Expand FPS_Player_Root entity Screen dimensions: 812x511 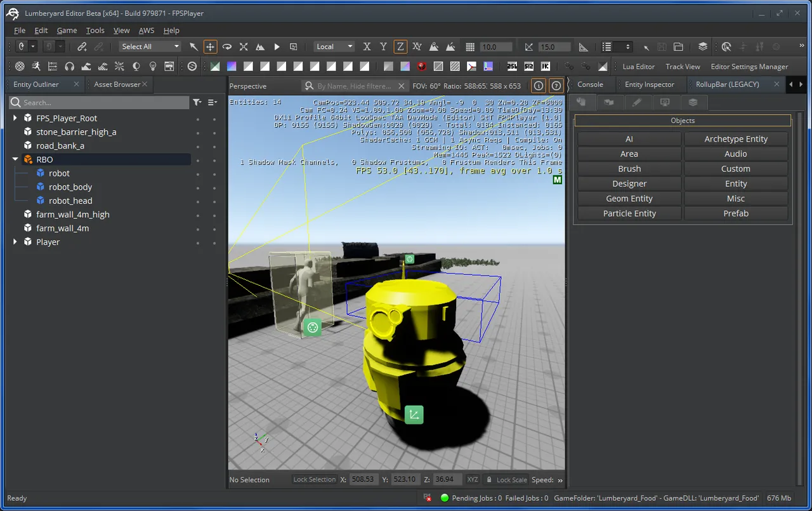pyautogui.click(x=15, y=118)
